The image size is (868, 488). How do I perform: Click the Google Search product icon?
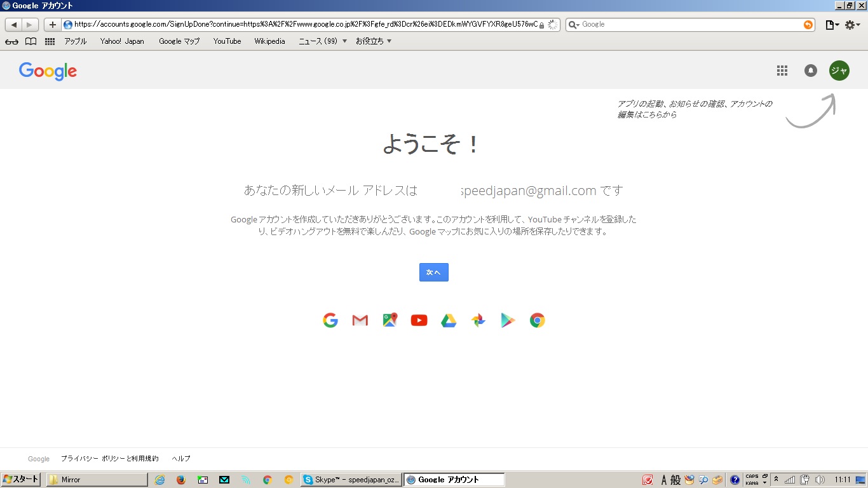pyautogui.click(x=330, y=320)
